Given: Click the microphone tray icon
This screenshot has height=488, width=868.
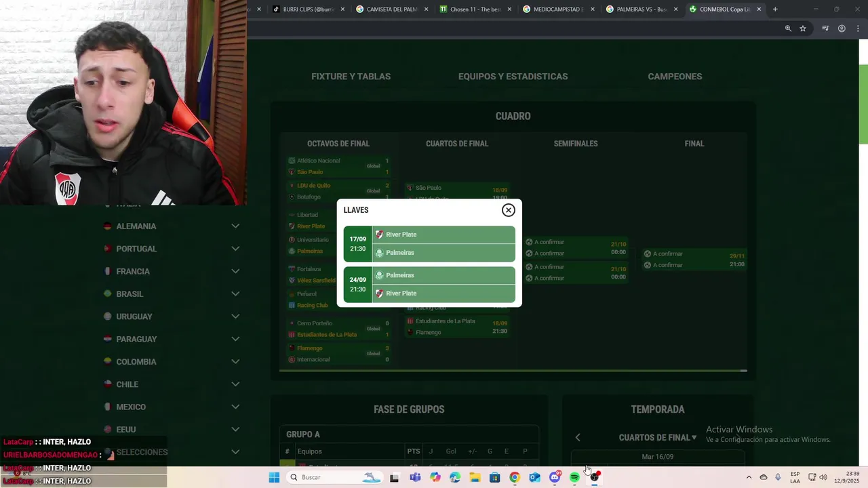Looking at the screenshot, I should (x=778, y=477).
